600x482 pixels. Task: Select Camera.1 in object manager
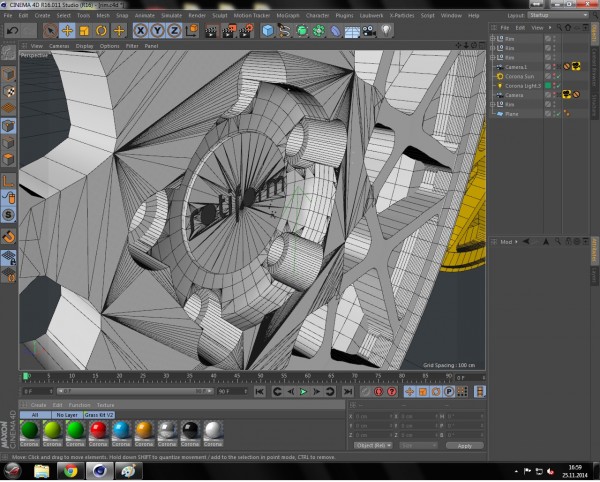(515, 67)
